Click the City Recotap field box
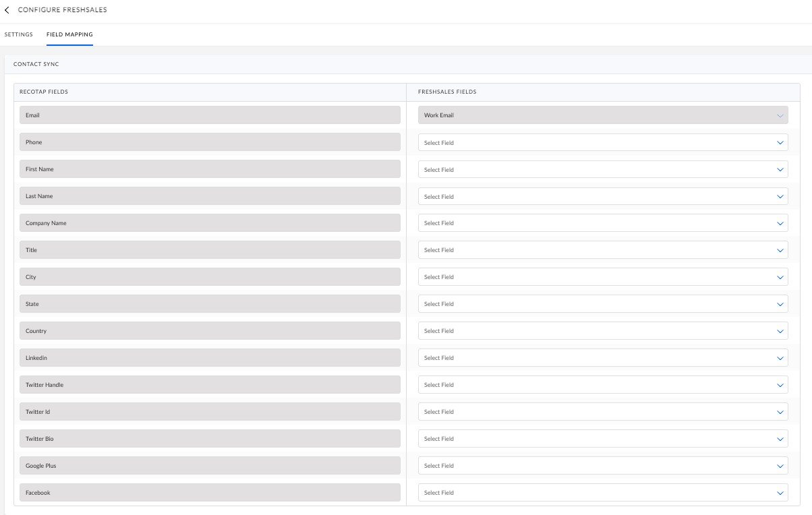812x515 pixels. click(210, 277)
